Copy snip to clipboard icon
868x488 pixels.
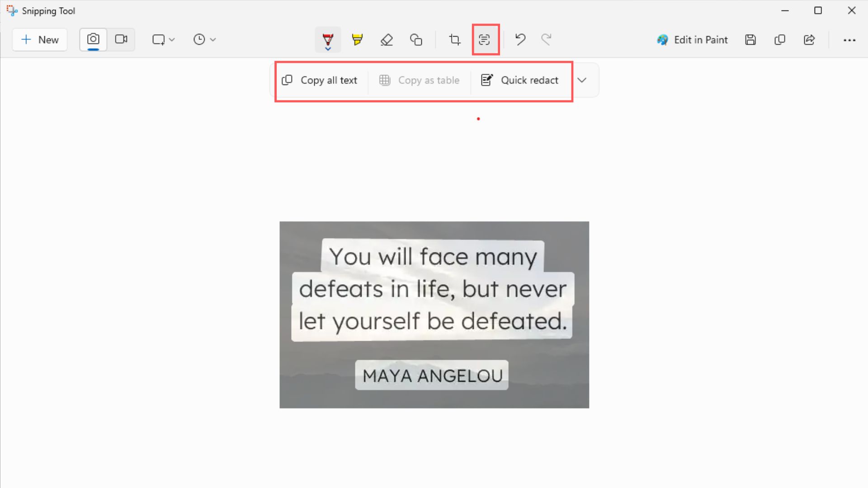[x=780, y=40]
